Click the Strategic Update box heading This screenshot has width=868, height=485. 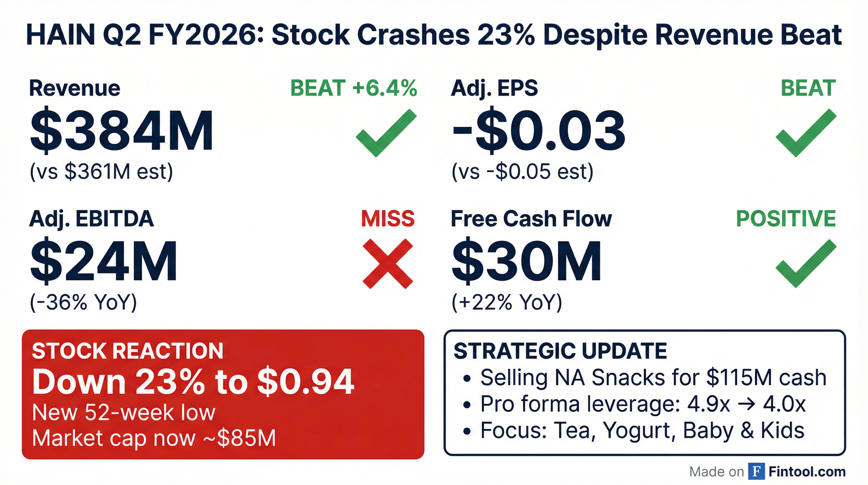pos(560,351)
